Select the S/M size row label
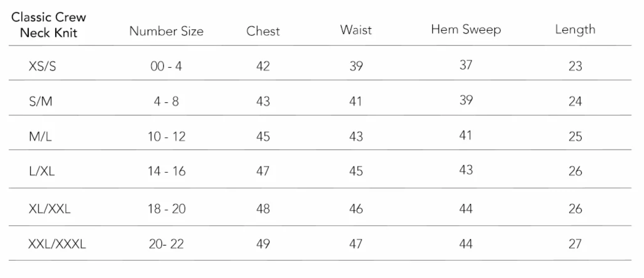Image resolution: width=644 pixels, height=278 pixels. click(40, 101)
